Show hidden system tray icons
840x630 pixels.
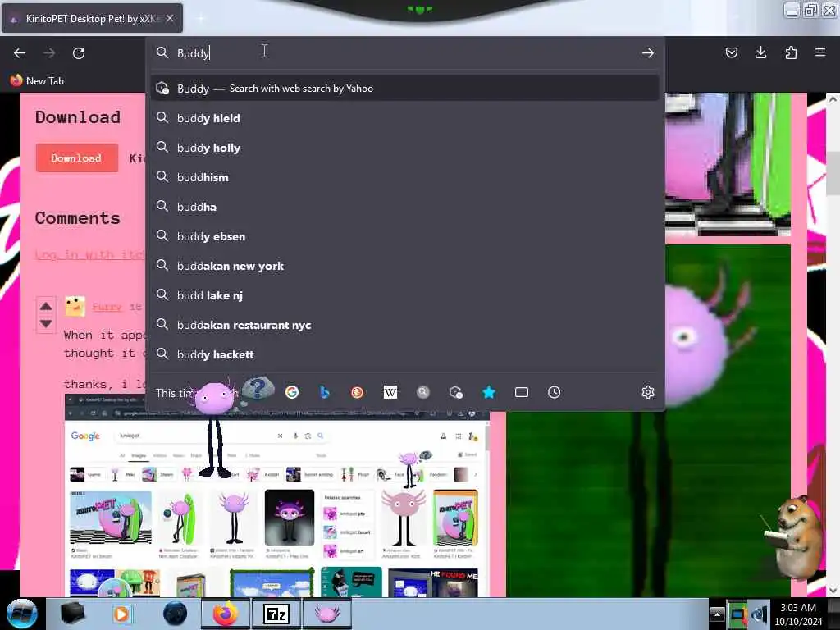pyautogui.click(x=717, y=614)
